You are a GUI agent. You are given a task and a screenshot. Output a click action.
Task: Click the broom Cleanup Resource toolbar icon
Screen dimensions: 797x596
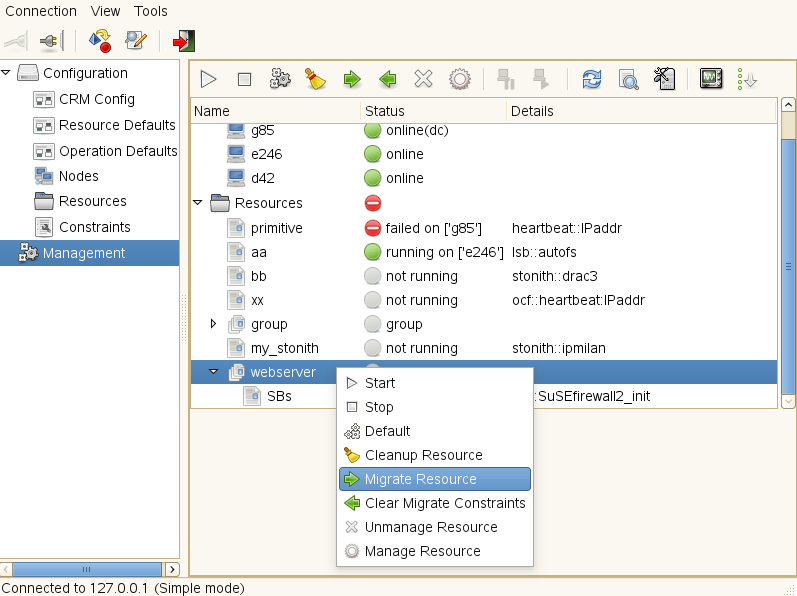[x=316, y=79]
